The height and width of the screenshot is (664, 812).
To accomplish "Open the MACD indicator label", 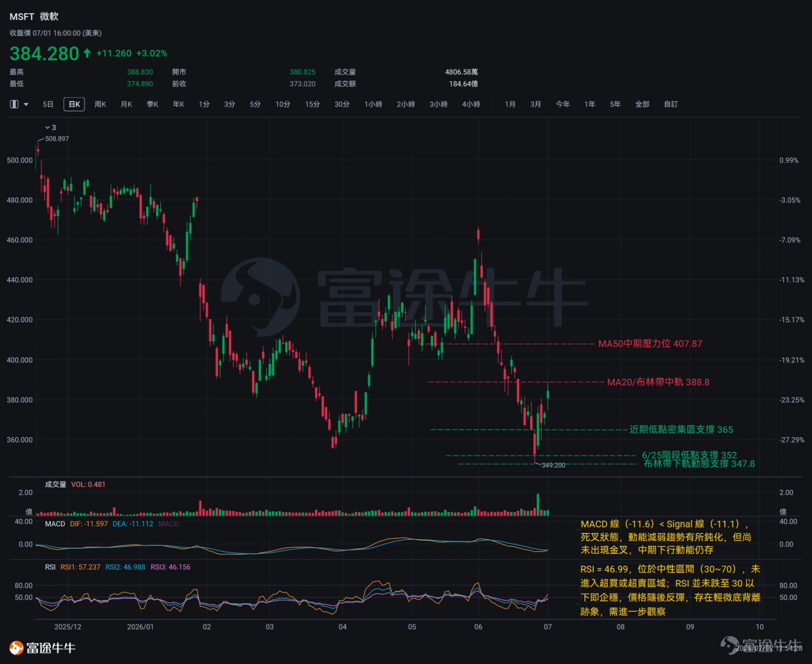I will tap(55, 524).
